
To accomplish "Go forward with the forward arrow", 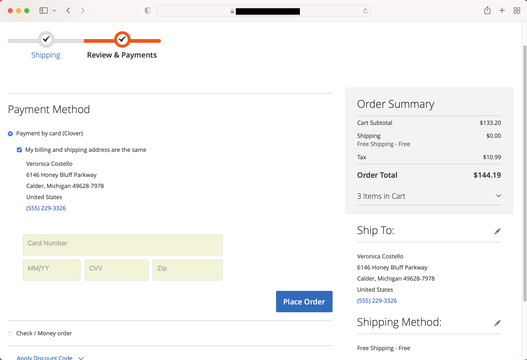I will click(x=82, y=10).
